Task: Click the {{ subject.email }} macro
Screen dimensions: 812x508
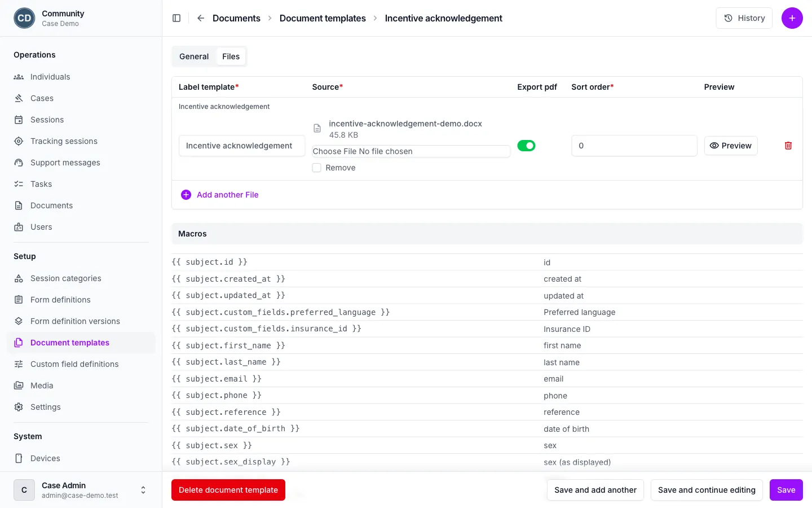Action: click(217, 379)
